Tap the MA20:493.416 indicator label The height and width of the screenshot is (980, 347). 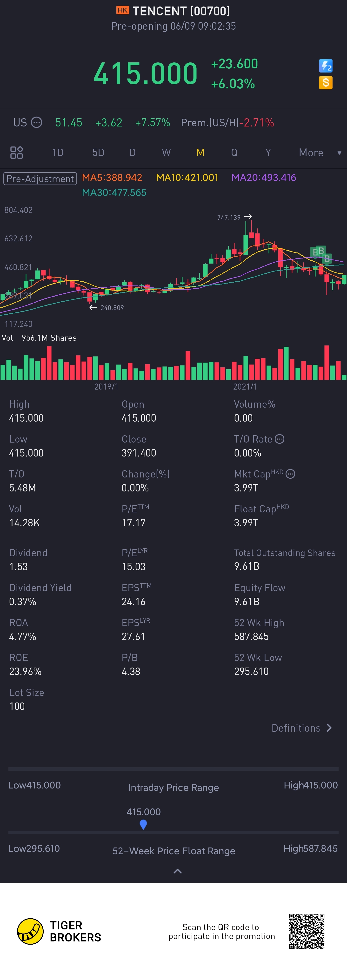click(x=264, y=178)
